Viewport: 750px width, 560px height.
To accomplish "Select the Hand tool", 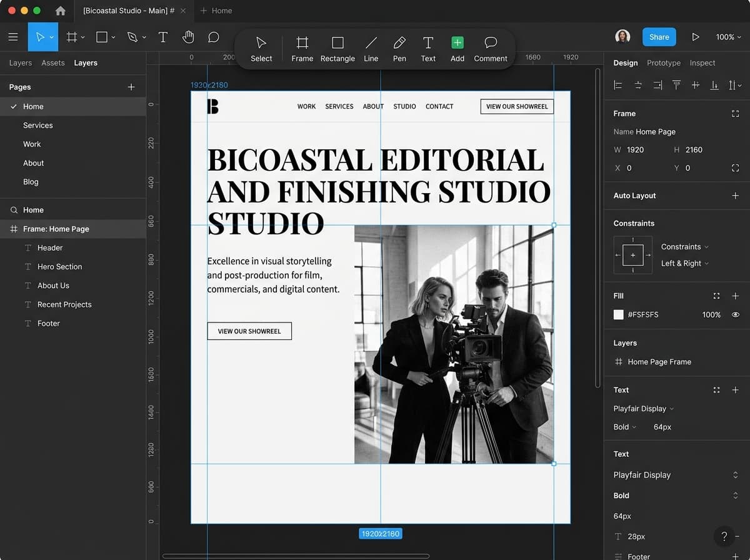I will point(188,37).
